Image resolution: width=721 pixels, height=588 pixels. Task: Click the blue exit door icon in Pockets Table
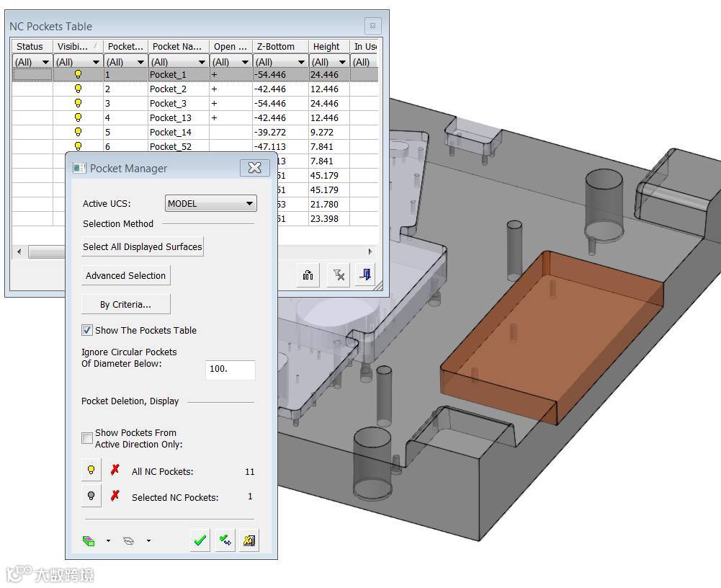(365, 275)
